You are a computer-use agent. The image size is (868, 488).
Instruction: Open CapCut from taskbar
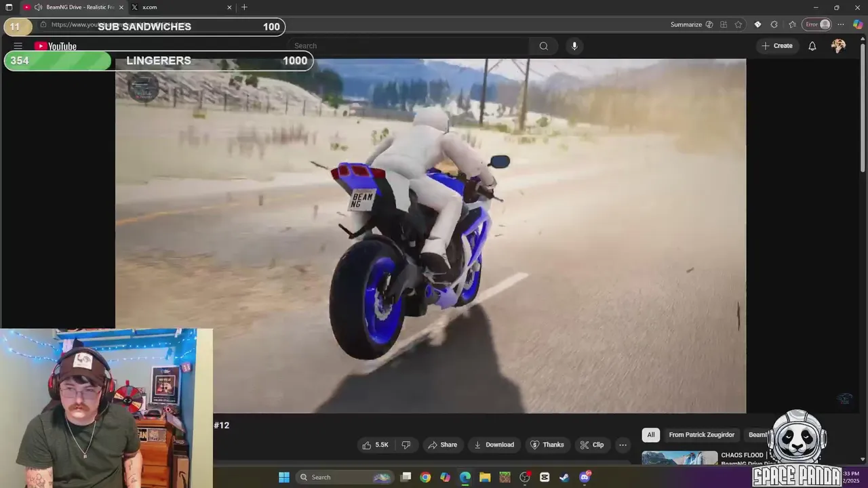(545, 477)
